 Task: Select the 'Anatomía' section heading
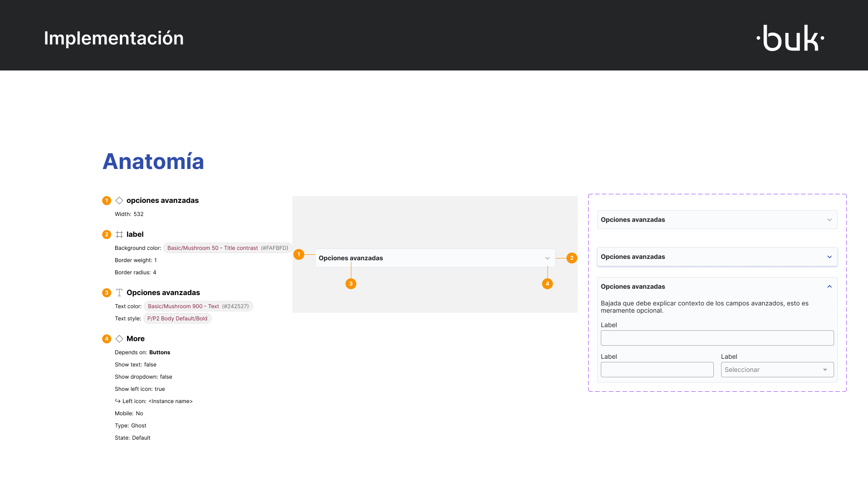(153, 161)
